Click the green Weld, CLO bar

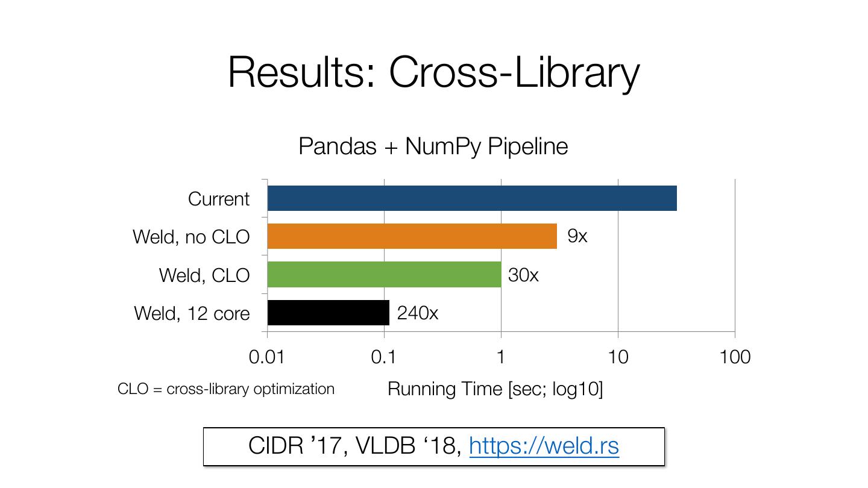point(384,275)
